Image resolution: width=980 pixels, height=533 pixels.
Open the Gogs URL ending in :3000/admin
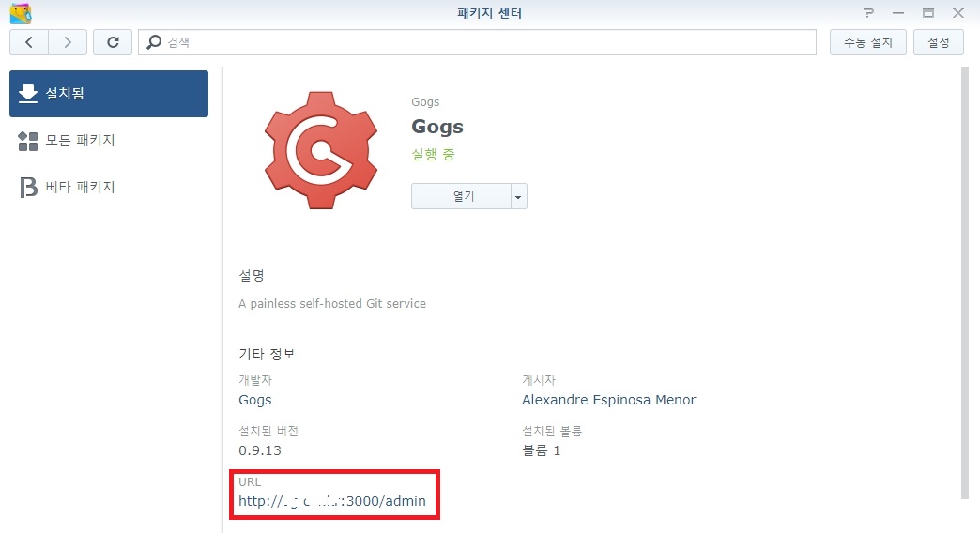332,501
